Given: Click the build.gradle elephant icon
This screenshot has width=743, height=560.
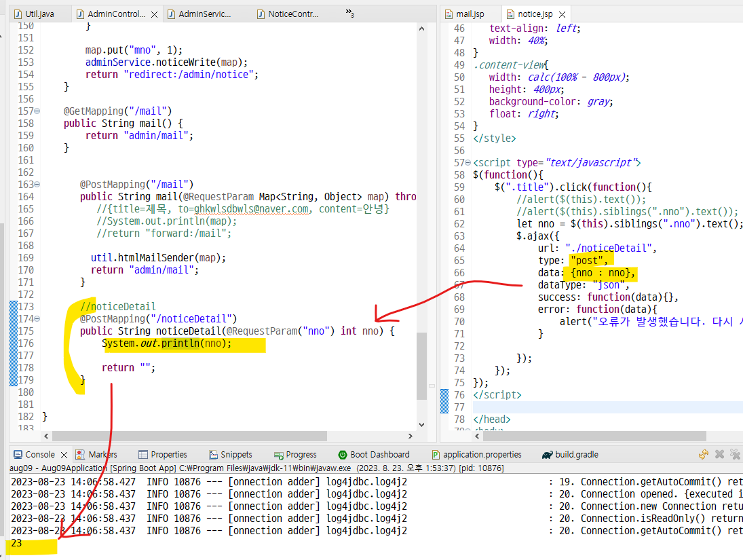Looking at the screenshot, I should click(548, 455).
